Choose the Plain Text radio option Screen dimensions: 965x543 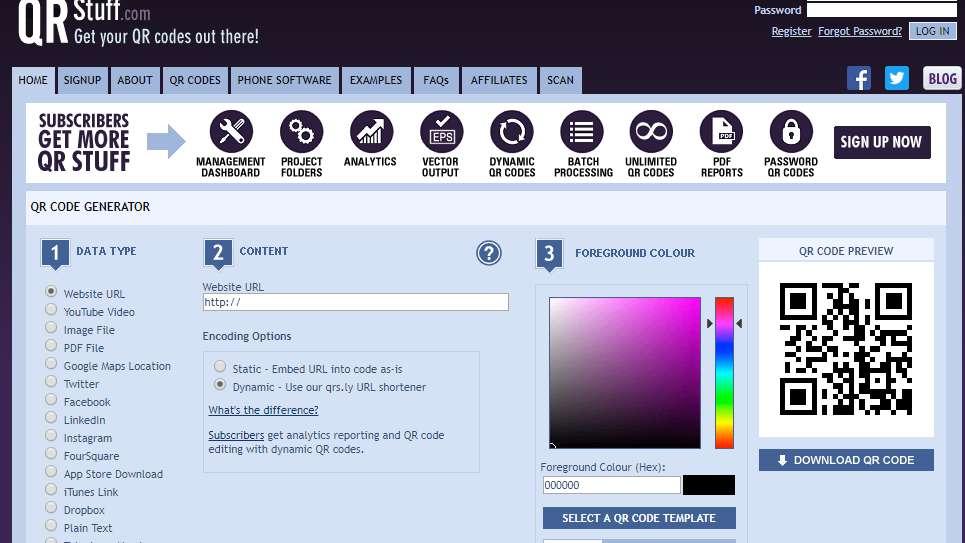[51, 525]
